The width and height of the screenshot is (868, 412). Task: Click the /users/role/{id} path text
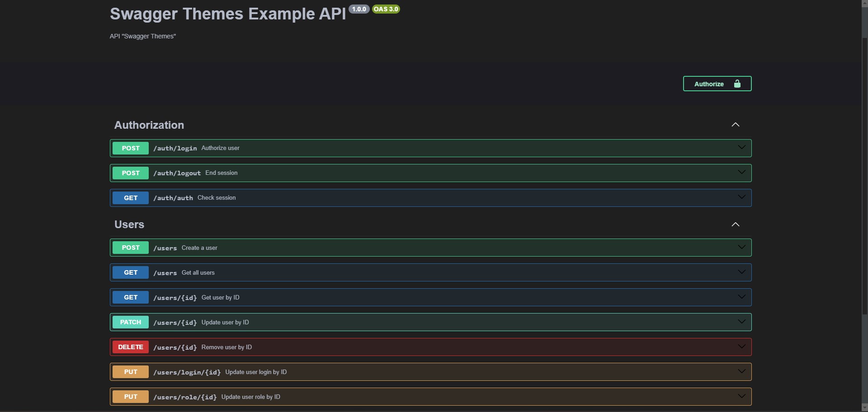click(x=185, y=397)
